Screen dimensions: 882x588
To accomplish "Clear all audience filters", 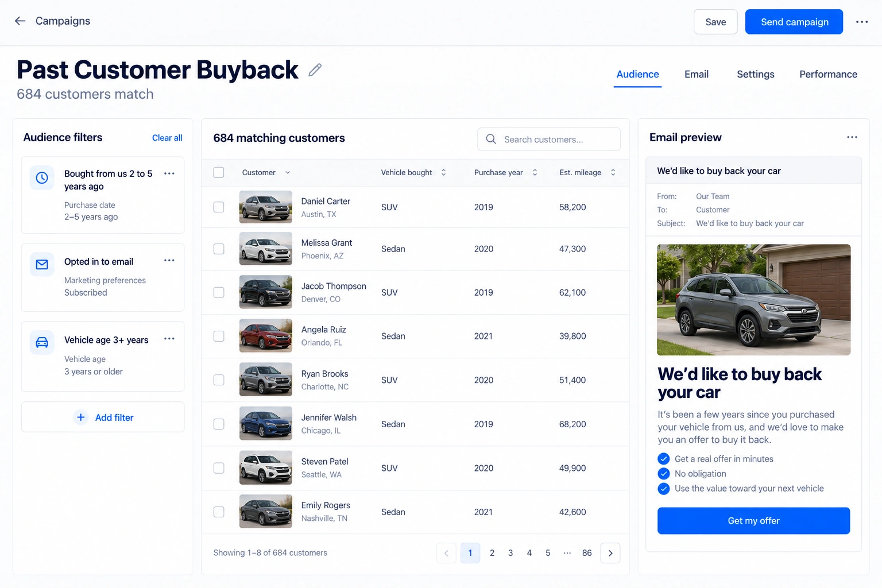I will [167, 138].
